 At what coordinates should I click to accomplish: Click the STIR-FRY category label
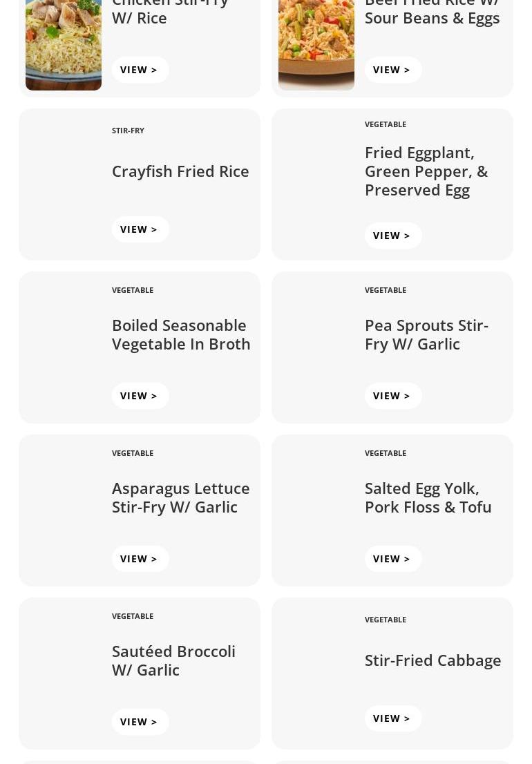tap(128, 131)
